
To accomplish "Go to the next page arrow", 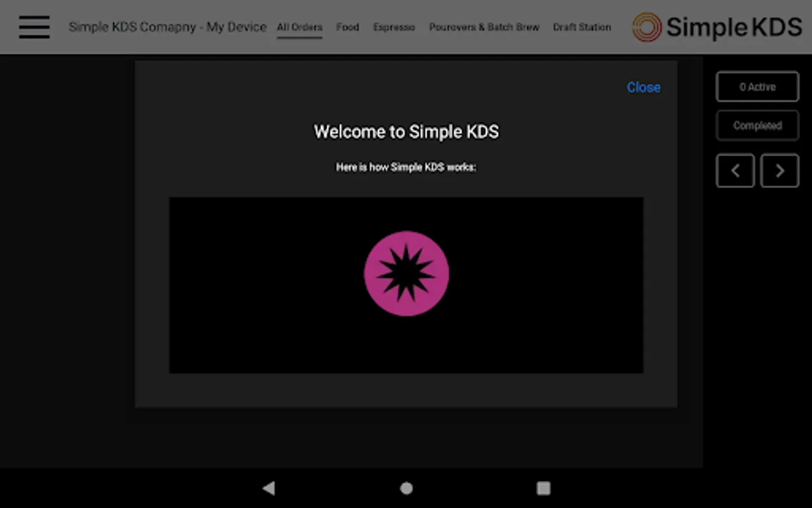I will (x=780, y=170).
